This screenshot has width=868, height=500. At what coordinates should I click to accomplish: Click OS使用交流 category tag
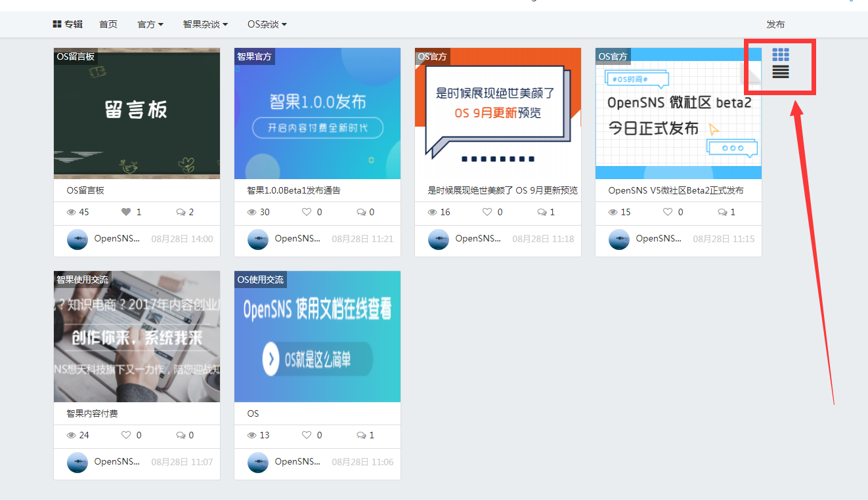tap(261, 280)
